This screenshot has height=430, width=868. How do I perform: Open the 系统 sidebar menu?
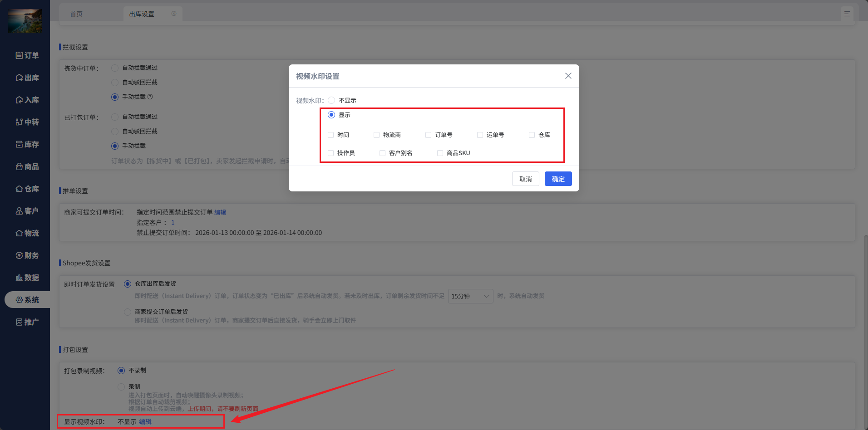[x=27, y=300]
